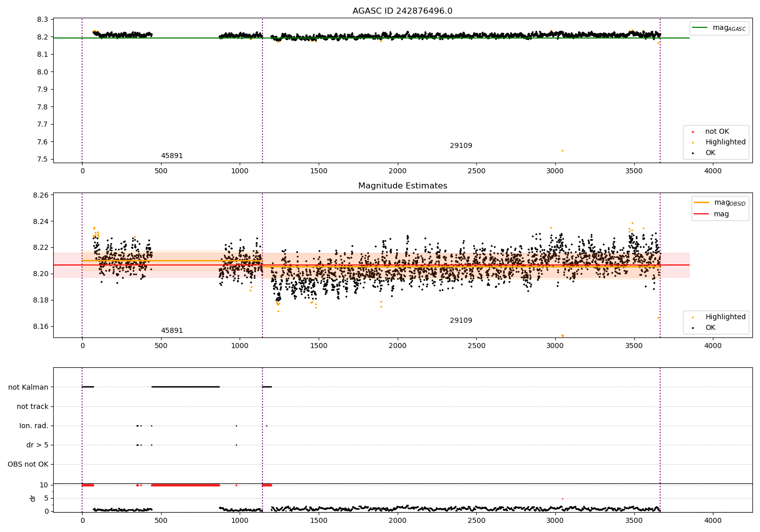This screenshot has height=532, width=760.
Task: Click the '5' tick on the dr axis
Action: point(46,498)
